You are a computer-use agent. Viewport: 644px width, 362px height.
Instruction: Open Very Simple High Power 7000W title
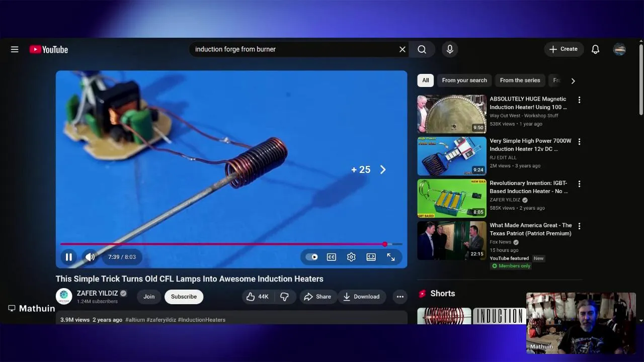[530, 145]
